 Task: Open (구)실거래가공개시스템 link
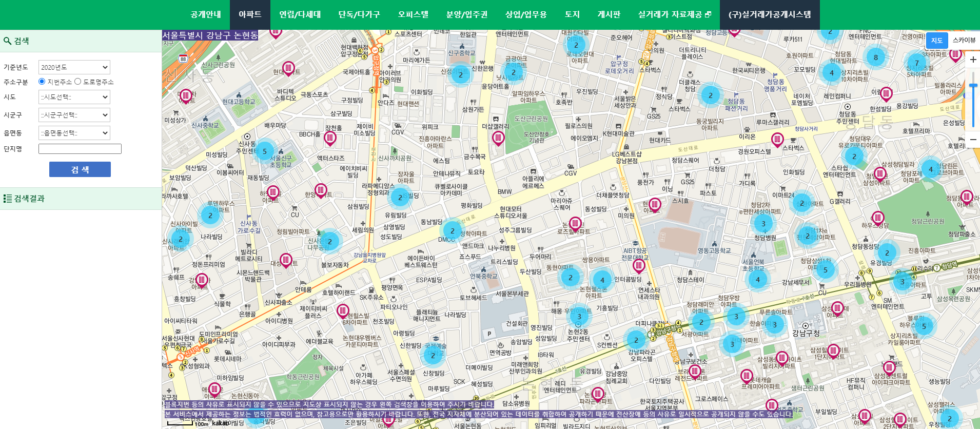coord(770,14)
